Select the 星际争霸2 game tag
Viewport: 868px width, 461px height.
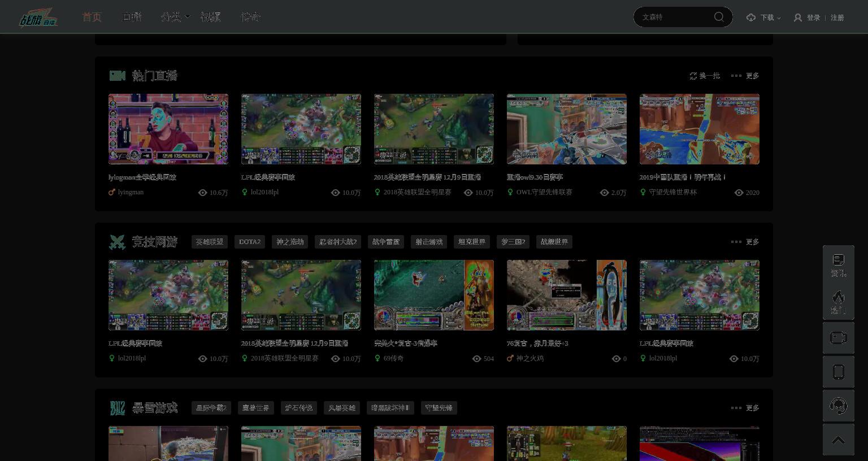[211, 408]
